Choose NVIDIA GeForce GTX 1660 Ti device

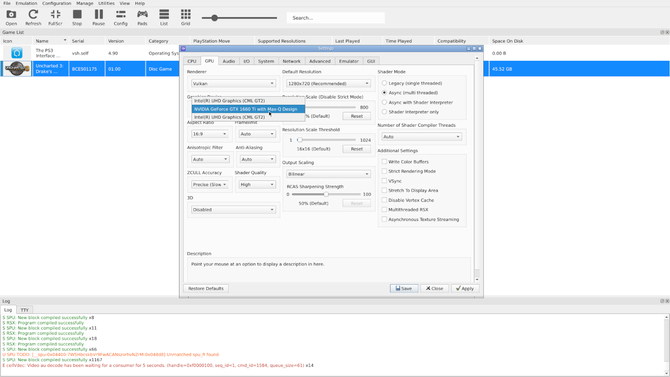coord(248,109)
